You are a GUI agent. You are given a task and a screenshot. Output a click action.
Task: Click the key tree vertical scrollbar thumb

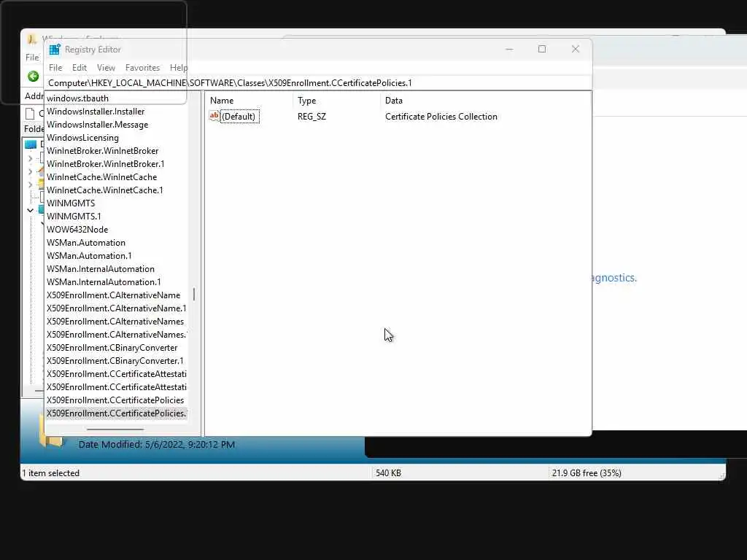(x=194, y=294)
